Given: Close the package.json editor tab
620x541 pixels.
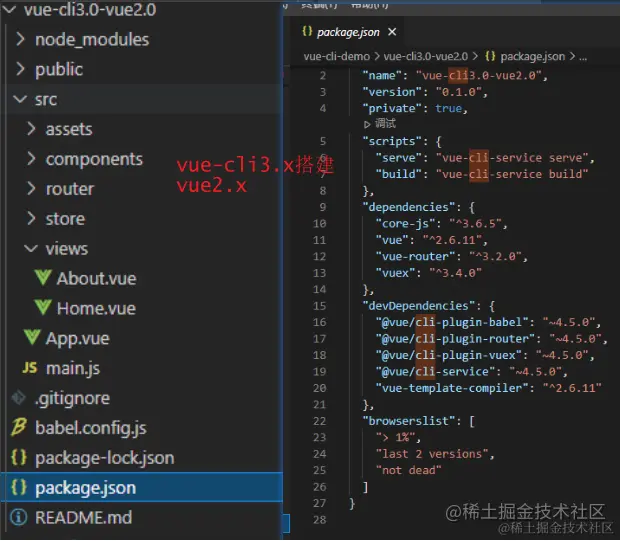Looking at the screenshot, I should 392,32.
